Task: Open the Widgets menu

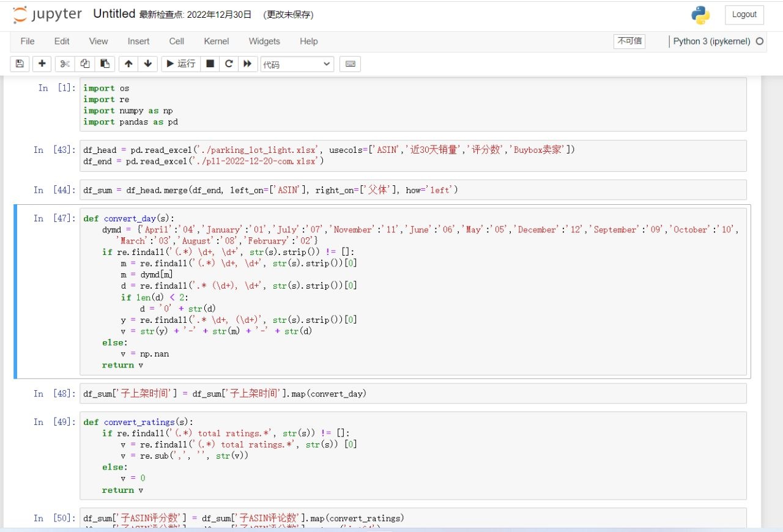Action: [264, 42]
